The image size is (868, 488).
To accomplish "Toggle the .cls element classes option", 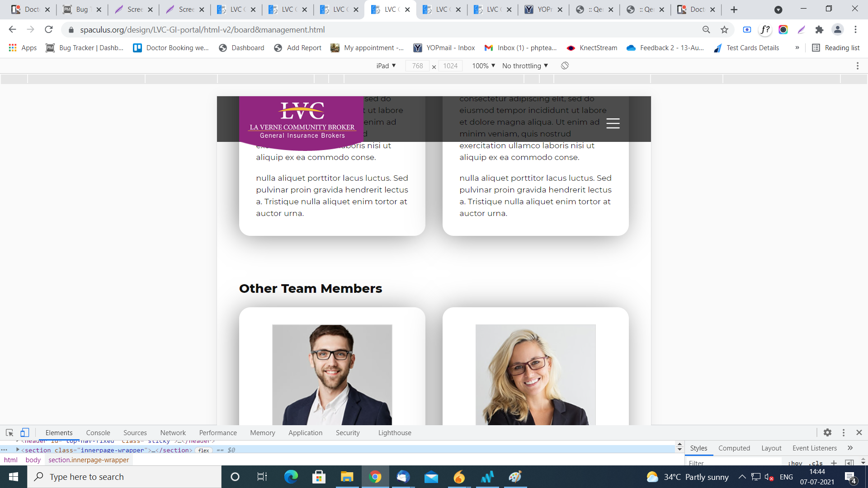I will [816, 463].
